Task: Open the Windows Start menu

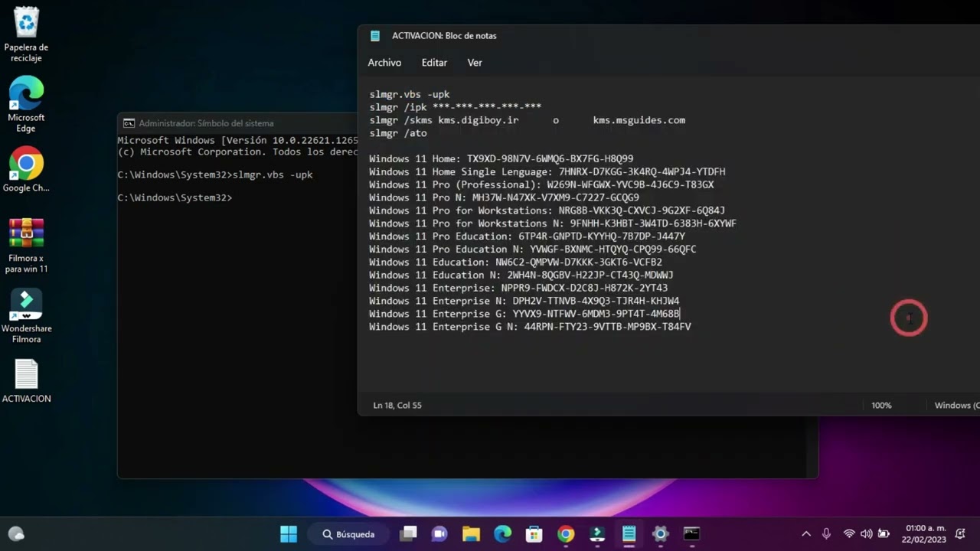Action: click(289, 534)
